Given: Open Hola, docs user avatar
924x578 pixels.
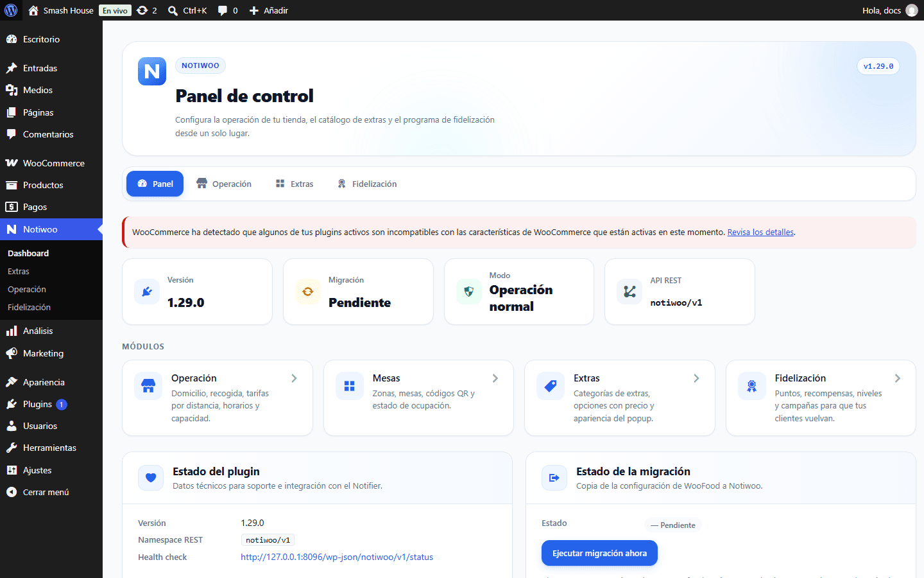Looking at the screenshot, I should 912,10.
